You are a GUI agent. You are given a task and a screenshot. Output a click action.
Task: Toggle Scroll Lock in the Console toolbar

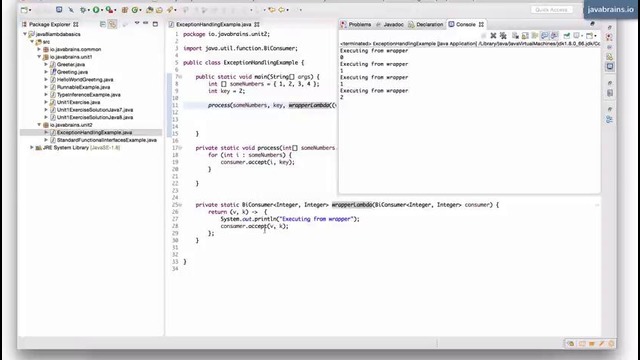(x=525, y=36)
